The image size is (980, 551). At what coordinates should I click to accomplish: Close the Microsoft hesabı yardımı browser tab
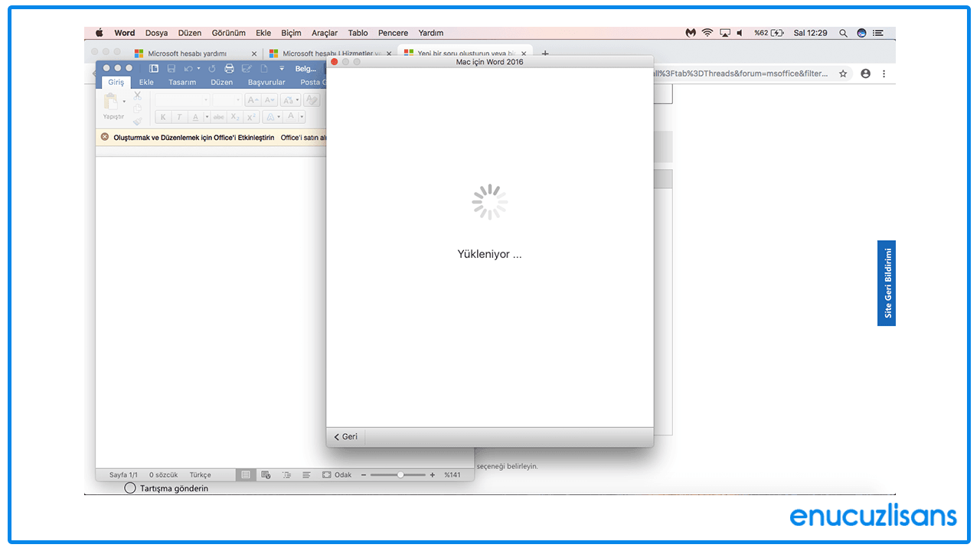[254, 54]
